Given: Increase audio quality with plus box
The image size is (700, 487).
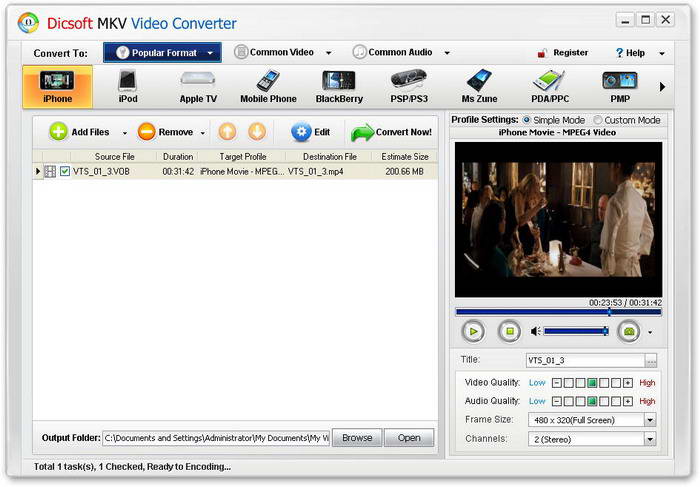Looking at the screenshot, I should point(628,401).
